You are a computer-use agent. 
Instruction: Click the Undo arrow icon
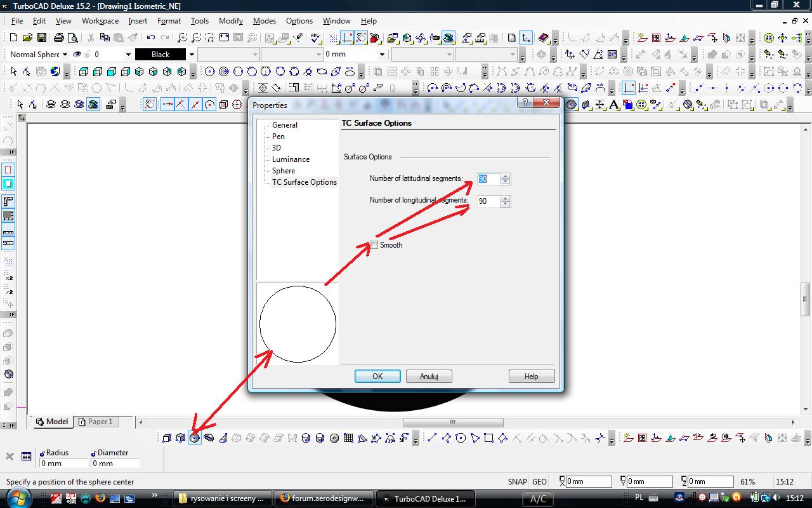(151, 38)
